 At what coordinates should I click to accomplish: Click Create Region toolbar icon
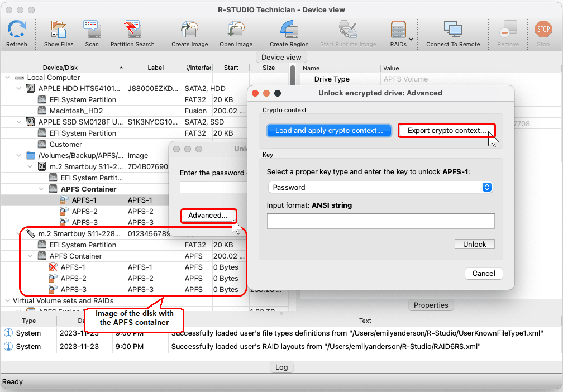coord(289,30)
